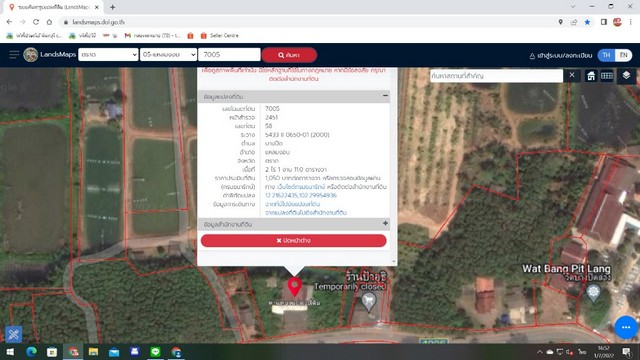
Task: Click the Wat Bang Pit Lang marker
Action: (x=593, y=293)
